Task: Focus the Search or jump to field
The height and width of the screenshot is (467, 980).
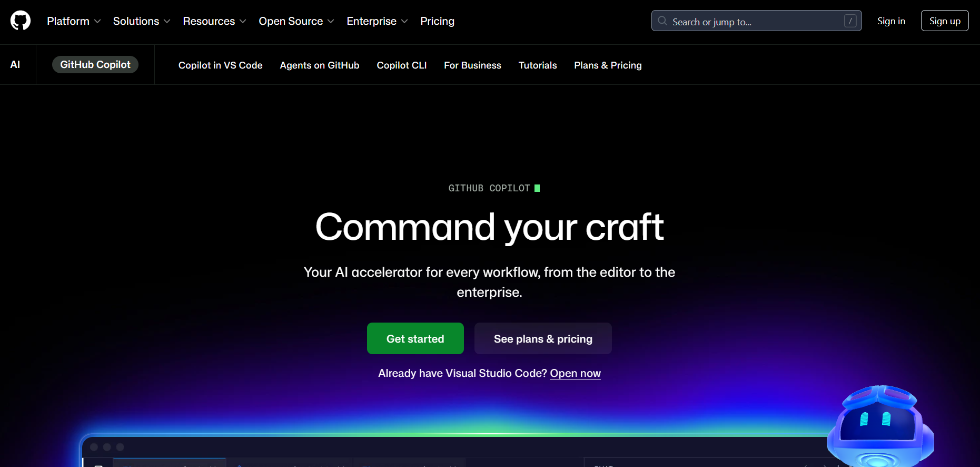Action: coord(756,21)
